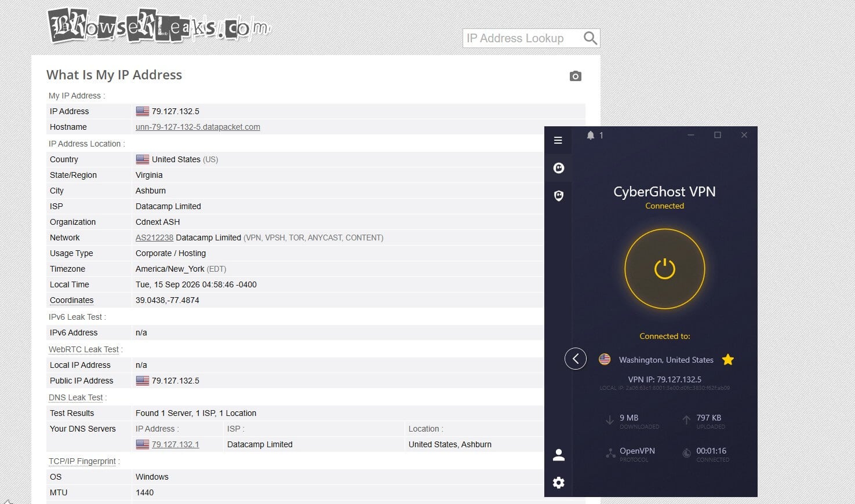Toggle the VPN power button

(665, 269)
